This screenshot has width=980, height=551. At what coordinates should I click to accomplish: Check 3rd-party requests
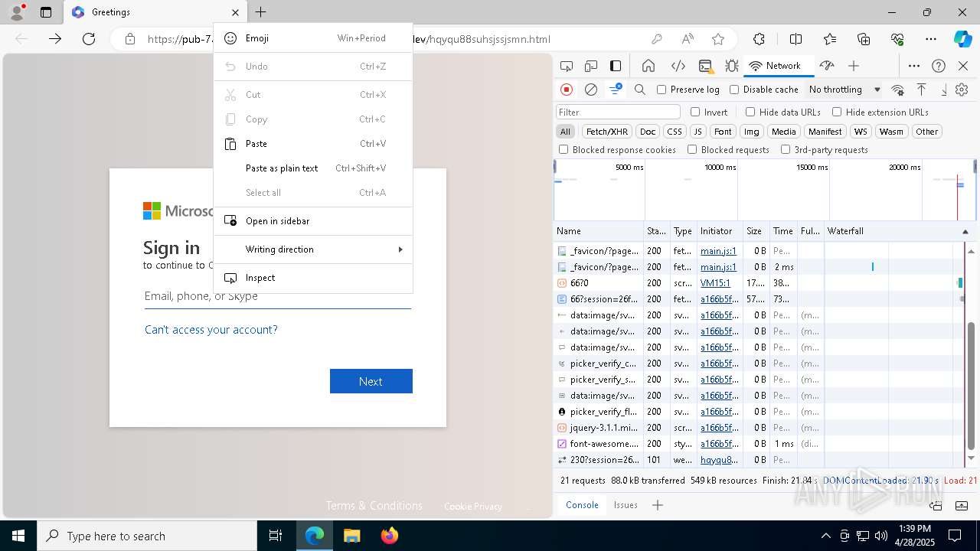(x=786, y=150)
